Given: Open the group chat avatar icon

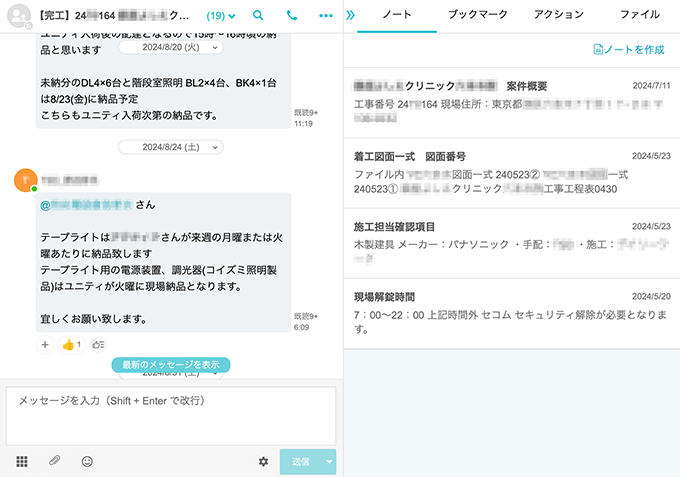Looking at the screenshot, I should pyautogui.click(x=19, y=16).
